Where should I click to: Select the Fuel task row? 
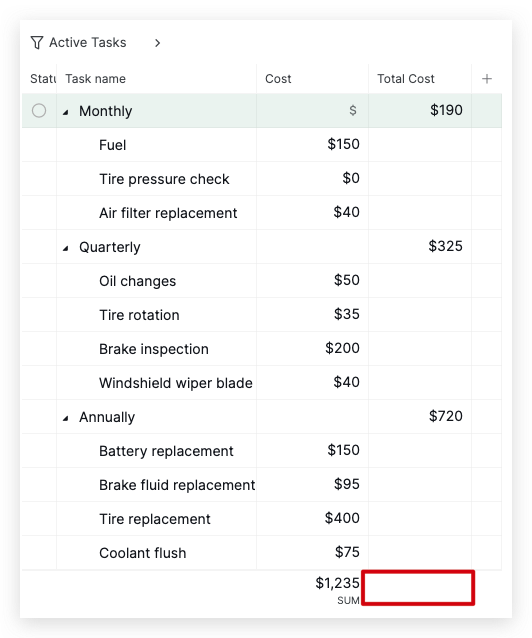(262, 145)
